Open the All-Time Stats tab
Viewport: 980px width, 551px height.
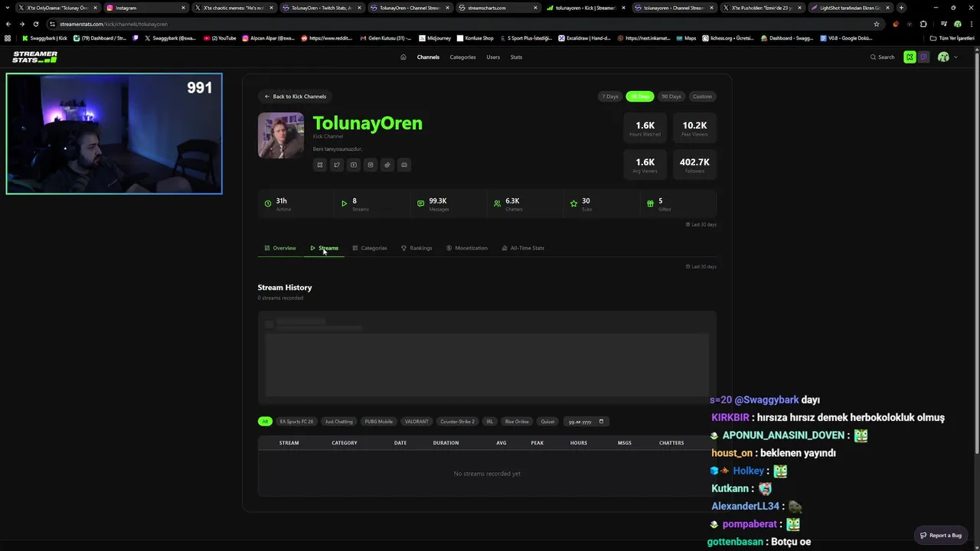pyautogui.click(x=523, y=248)
